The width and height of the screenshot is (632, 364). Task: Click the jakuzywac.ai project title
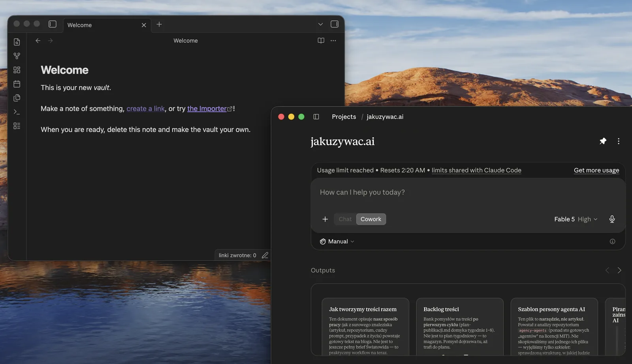[x=342, y=141]
